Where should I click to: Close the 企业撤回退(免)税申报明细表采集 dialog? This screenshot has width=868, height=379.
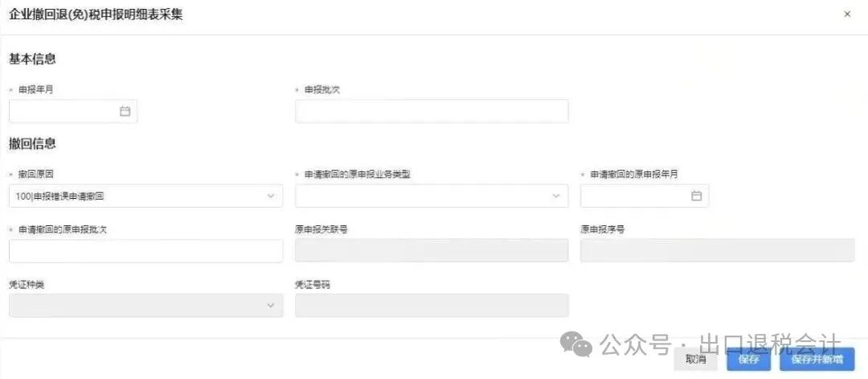pyautogui.click(x=847, y=14)
